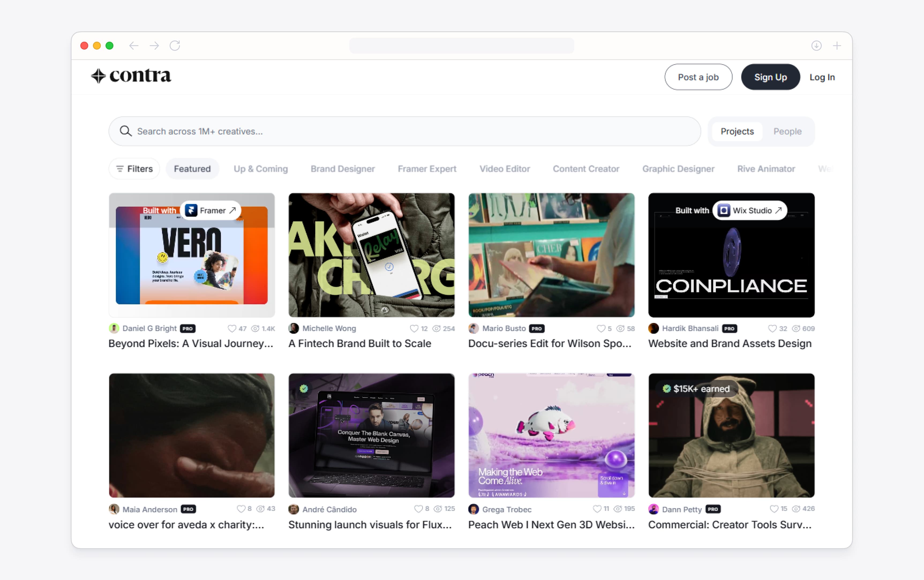Click the Post a job button

click(698, 77)
